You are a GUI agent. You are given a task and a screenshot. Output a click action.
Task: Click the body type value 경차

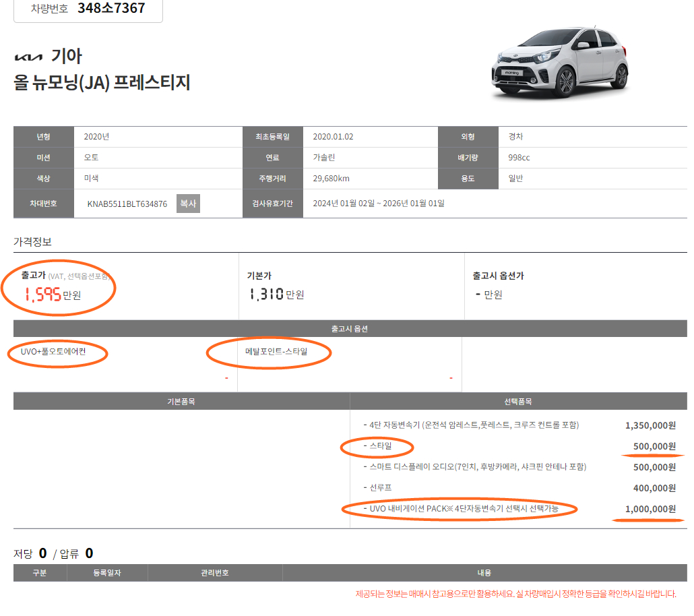515,137
